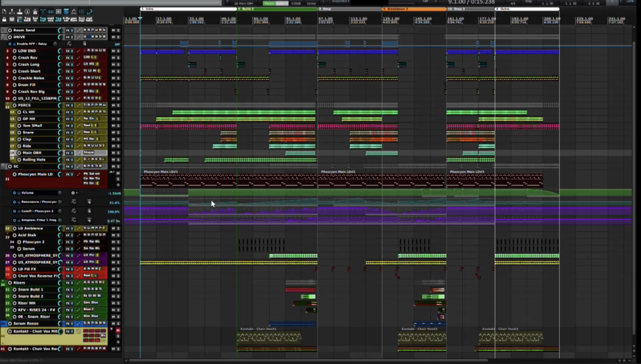This screenshot has width=641, height=364.
Task: Adjust volume knob on Crackle Noise track
Action: pyautogui.click(x=60, y=78)
